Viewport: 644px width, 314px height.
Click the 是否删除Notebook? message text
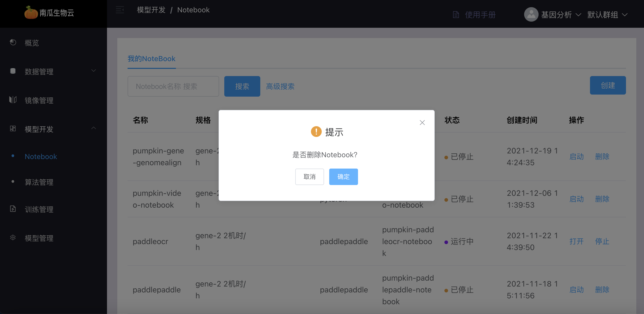coord(325,155)
